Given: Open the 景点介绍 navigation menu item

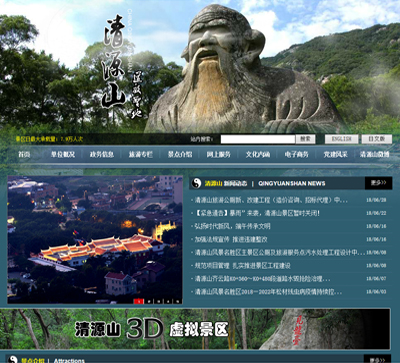Looking at the screenshot, I should click(180, 154).
